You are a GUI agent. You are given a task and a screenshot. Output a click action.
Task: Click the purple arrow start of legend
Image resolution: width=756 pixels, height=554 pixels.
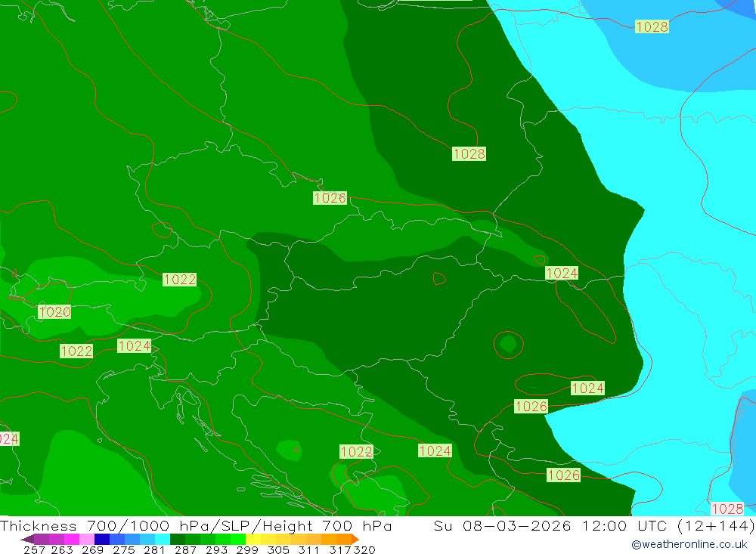[x=27, y=539]
